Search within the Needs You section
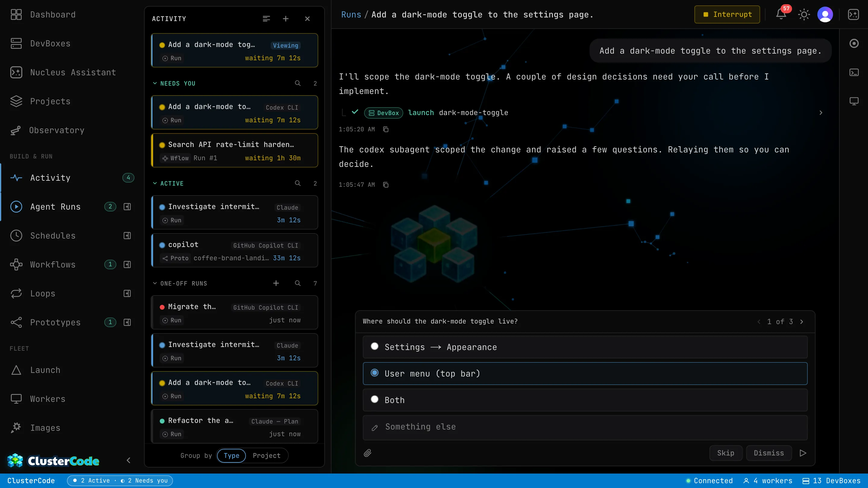Image resolution: width=868 pixels, height=488 pixels. click(297, 83)
